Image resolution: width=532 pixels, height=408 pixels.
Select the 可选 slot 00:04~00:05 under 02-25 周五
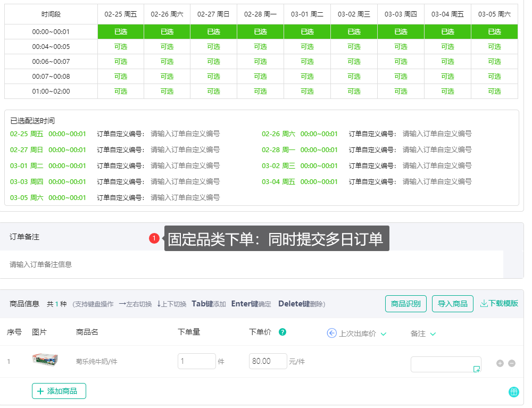(x=120, y=47)
